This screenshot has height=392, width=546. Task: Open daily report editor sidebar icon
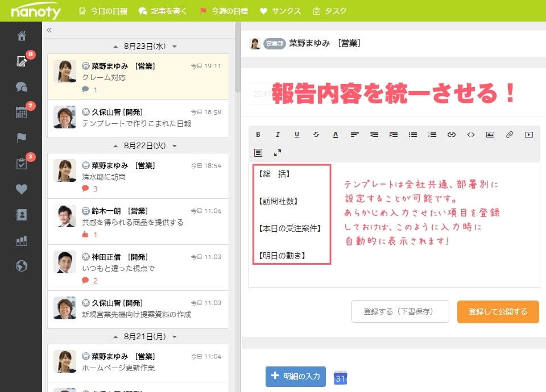(x=22, y=61)
